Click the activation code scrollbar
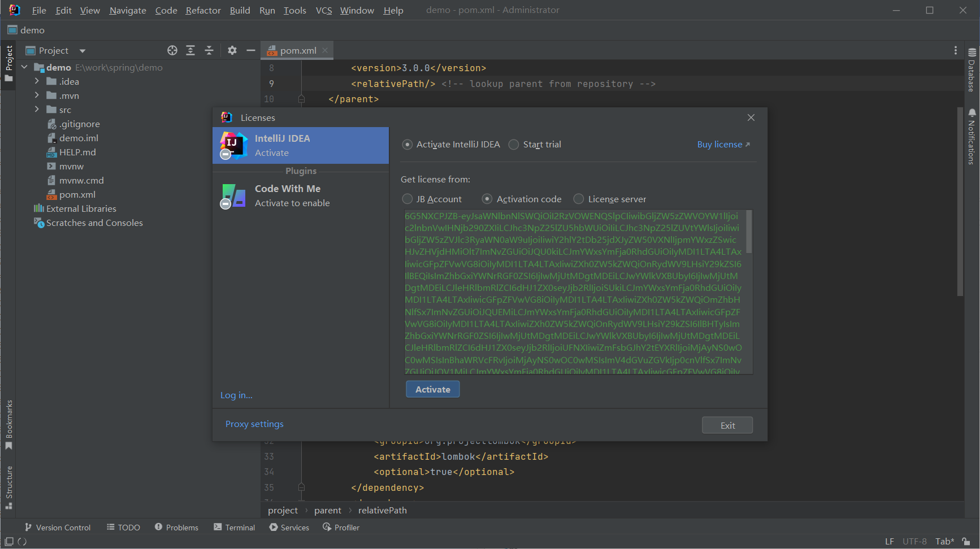Screen dimensions: 980x549 (x=749, y=232)
